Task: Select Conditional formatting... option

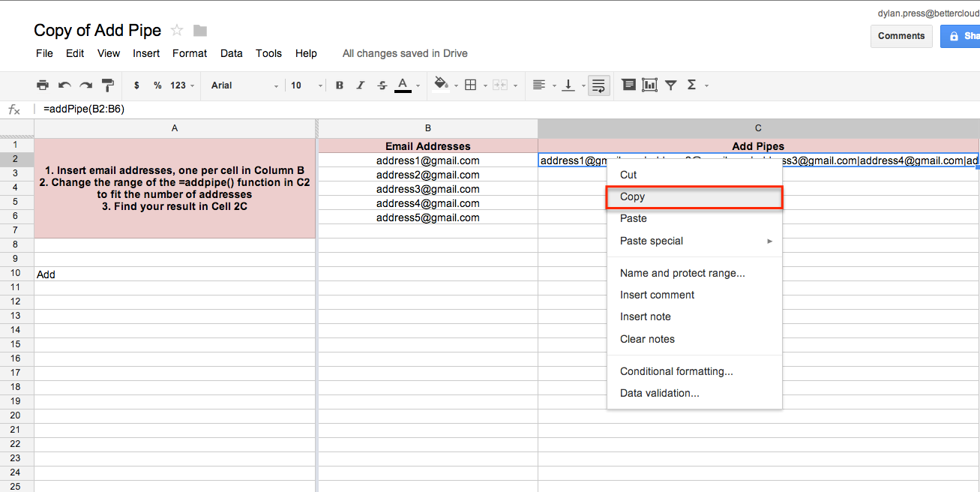Action: click(694, 371)
